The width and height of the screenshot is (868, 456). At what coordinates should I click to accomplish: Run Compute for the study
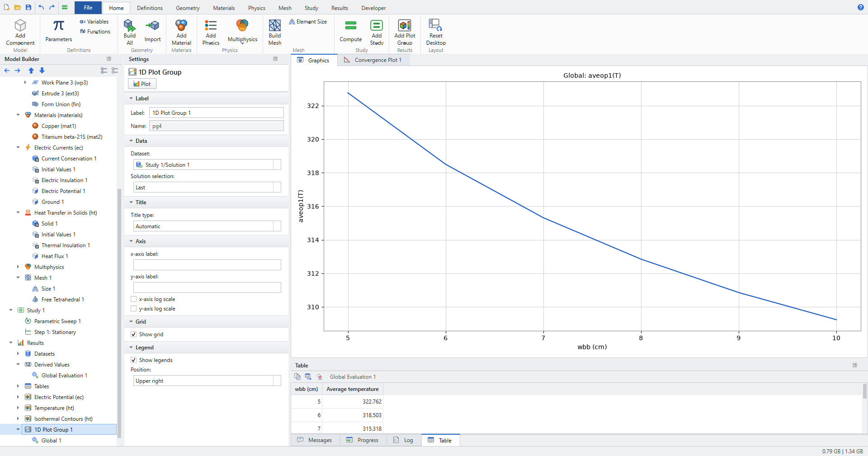[351, 30]
